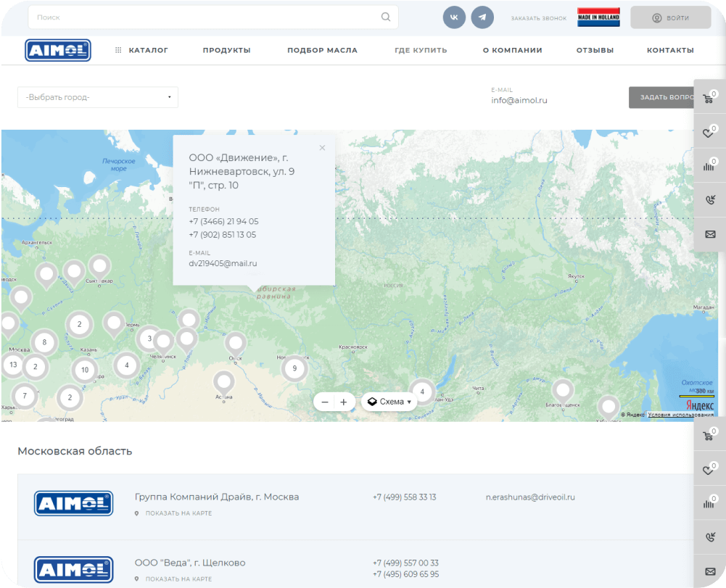Click the envelope message icon in sidebar
This screenshot has height=588, width=726.
(x=709, y=234)
